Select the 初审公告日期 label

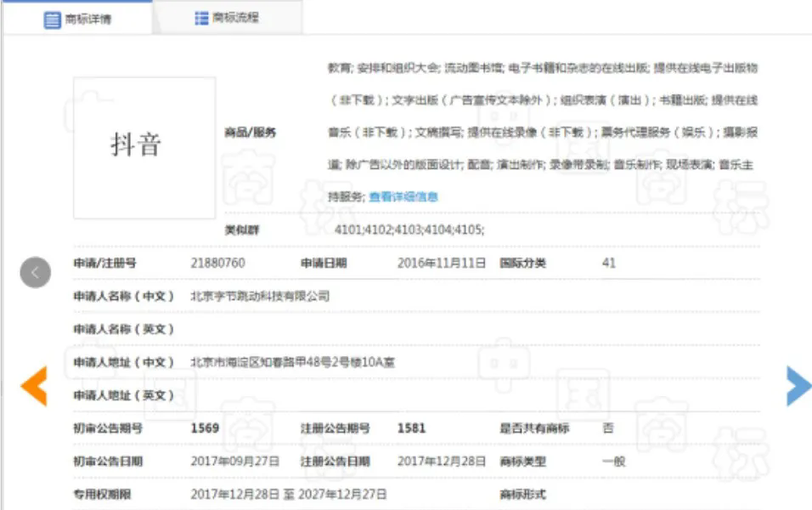[108, 462]
